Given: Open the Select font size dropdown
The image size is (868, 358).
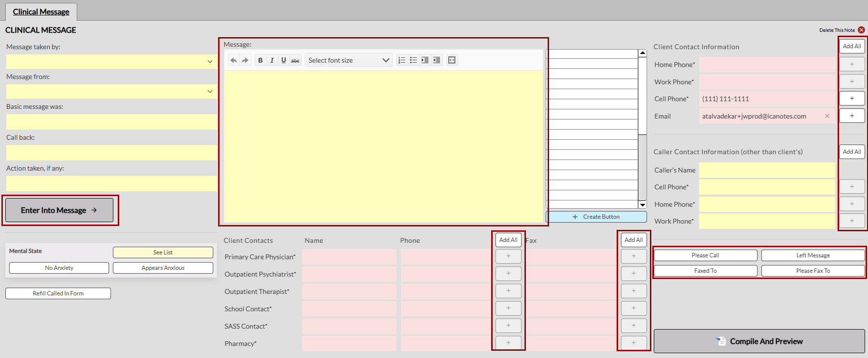Looking at the screenshot, I should (348, 60).
